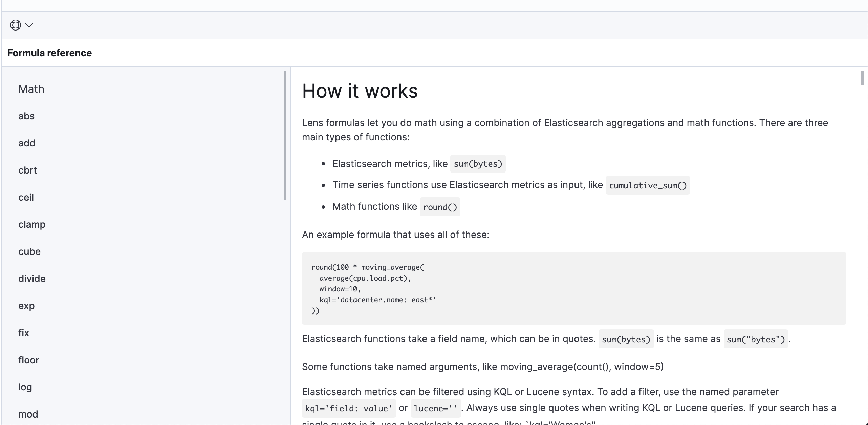Select the cube function

(29, 251)
